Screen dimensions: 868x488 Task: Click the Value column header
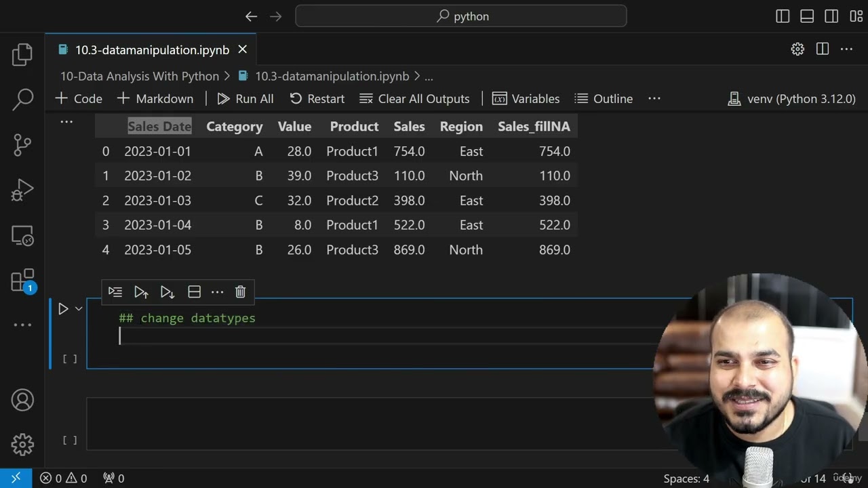tap(294, 127)
